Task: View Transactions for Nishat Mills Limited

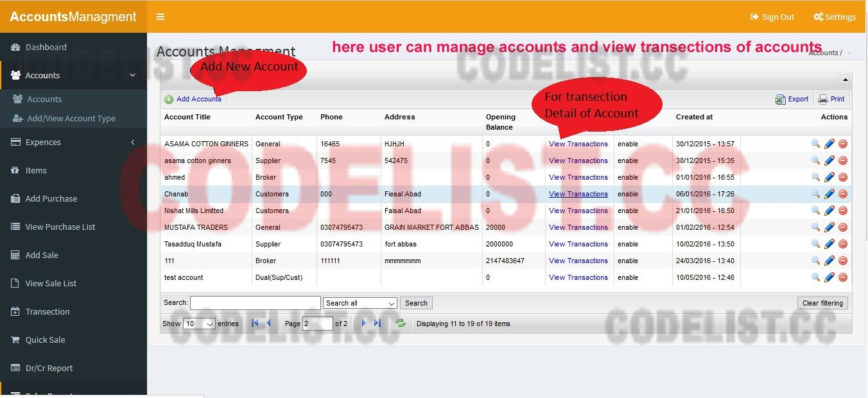Action: (x=578, y=211)
